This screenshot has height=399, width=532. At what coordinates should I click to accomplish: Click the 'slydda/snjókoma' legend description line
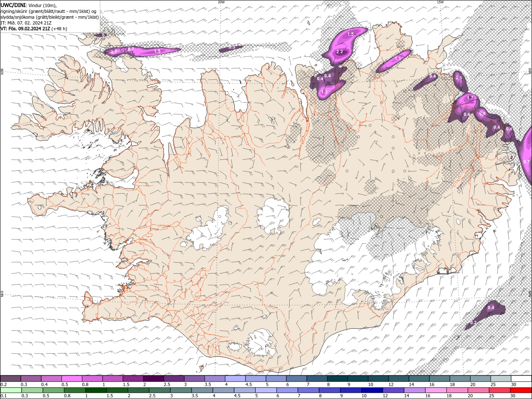49,17
